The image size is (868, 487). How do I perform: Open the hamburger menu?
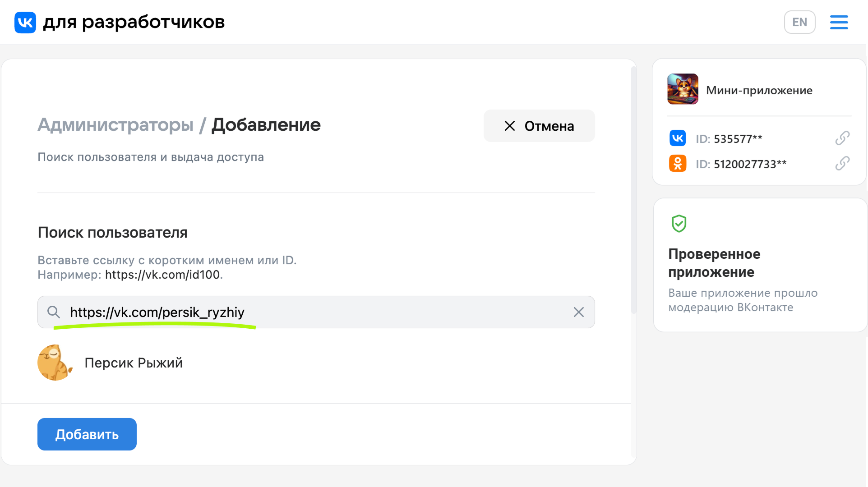tap(839, 22)
